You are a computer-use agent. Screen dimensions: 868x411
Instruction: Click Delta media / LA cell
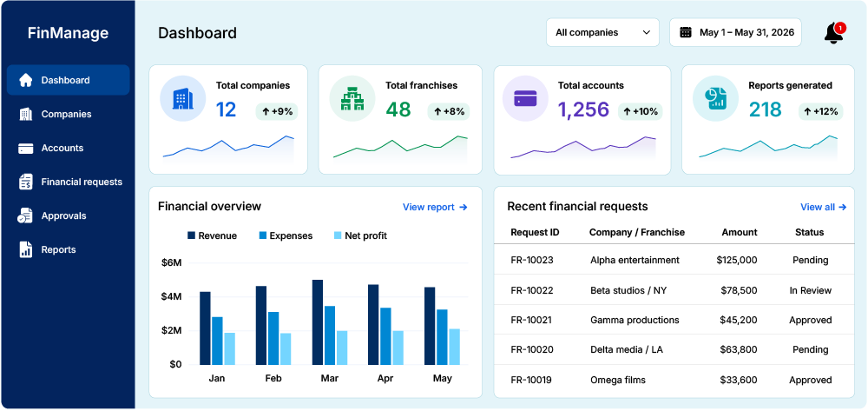(627, 350)
